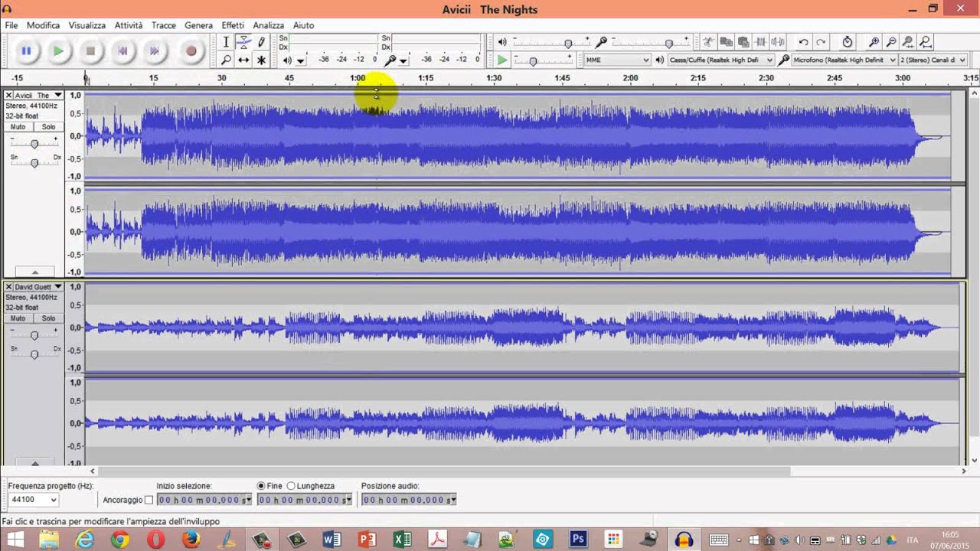This screenshot has width=980, height=551.
Task: Stop playback with the Stop button
Action: pyautogui.click(x=90, y=51)
